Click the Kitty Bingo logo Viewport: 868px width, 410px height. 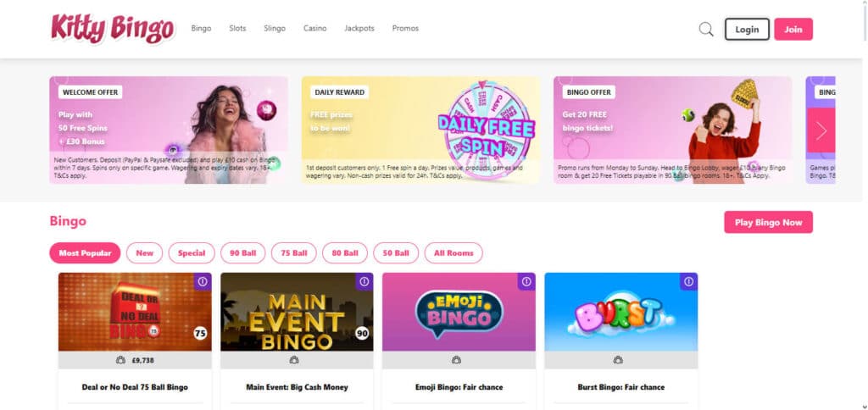[x=113, y=28]
